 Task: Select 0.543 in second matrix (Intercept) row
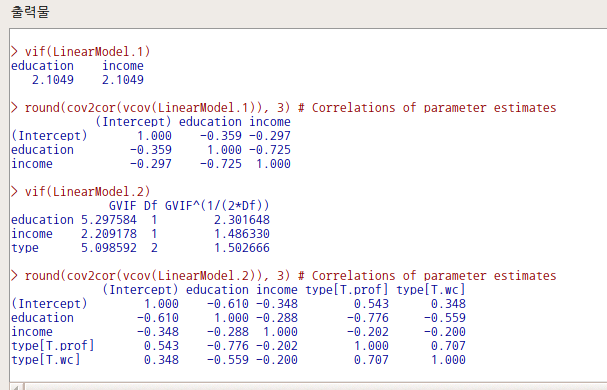(371, 304)
